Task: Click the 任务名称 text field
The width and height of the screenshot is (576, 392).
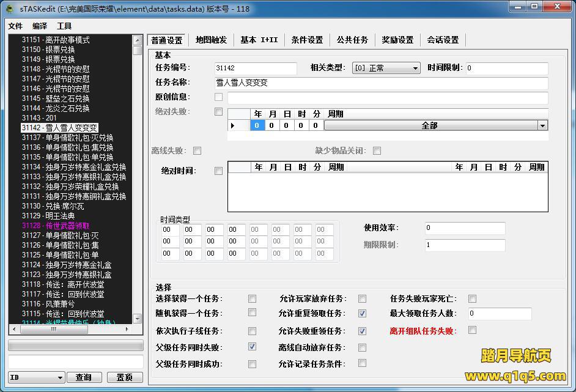Action: click(x=380, y=83)
